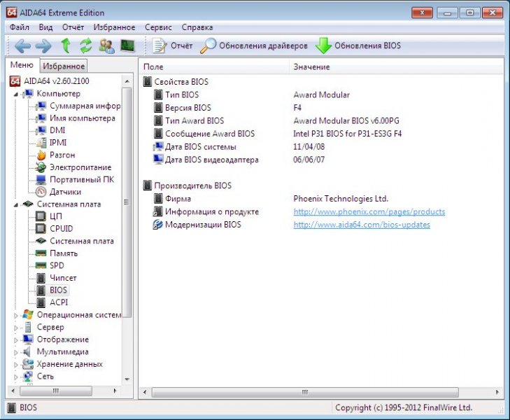510x420 pixels.
Task: Click the tree panel scroll-down arrow
Action: click(127, 379)
